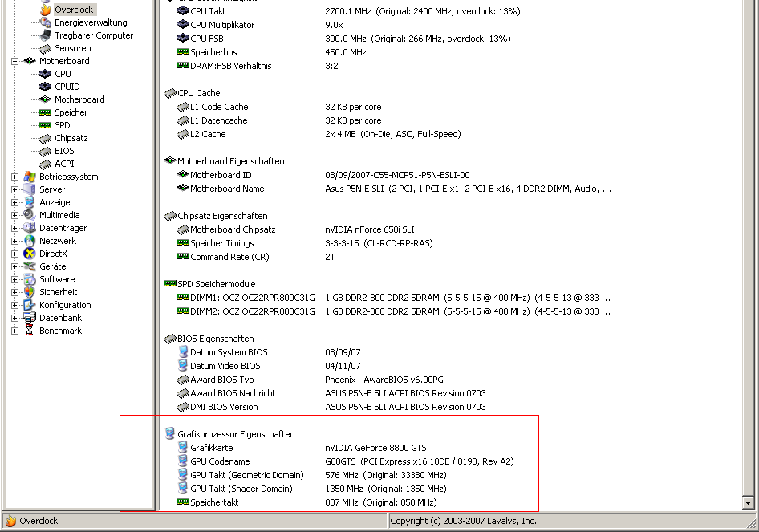The image size is (759, 532).
Task: Click the Software disc icon
Action: point(30,279)
